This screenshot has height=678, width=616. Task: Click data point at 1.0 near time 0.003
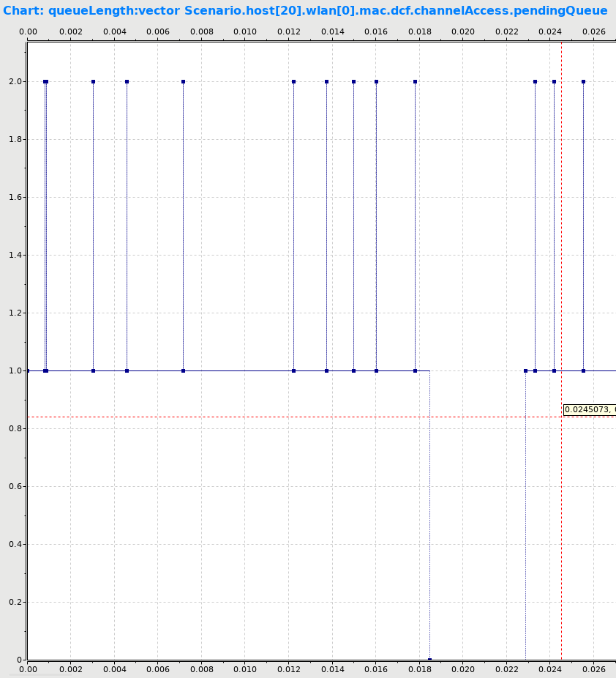click(94, 371)
